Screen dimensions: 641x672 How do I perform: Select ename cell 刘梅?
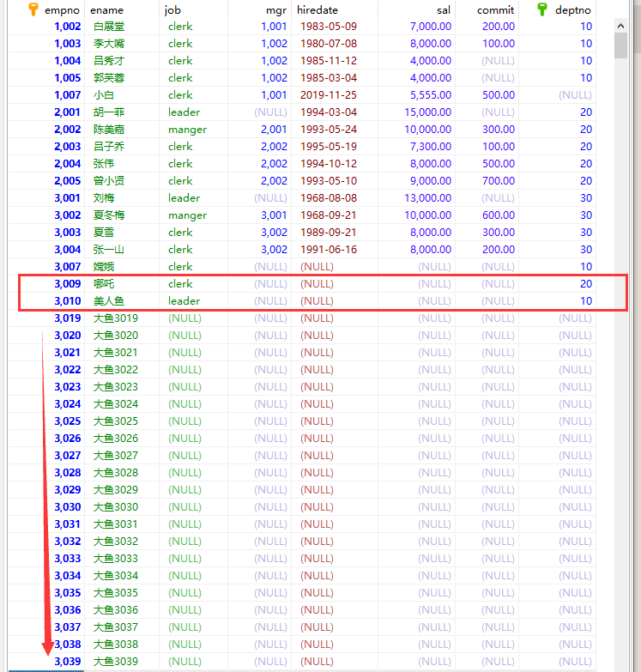click(x=122, y=198)
